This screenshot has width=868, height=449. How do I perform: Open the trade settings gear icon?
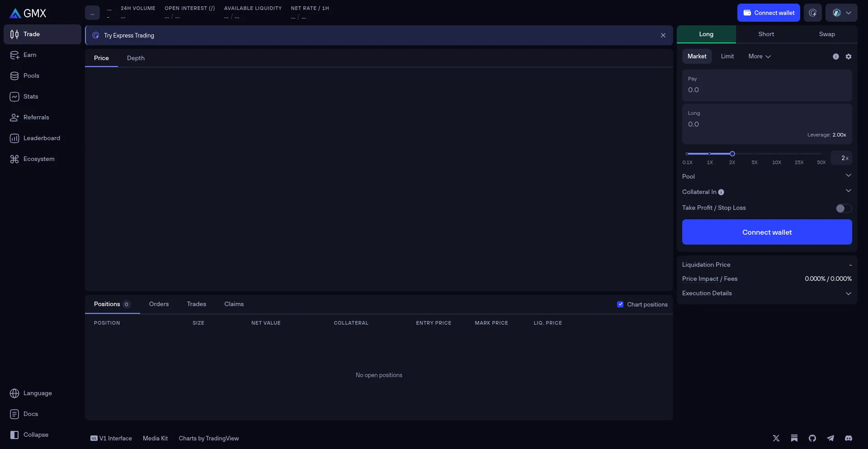tap(848, 57)
